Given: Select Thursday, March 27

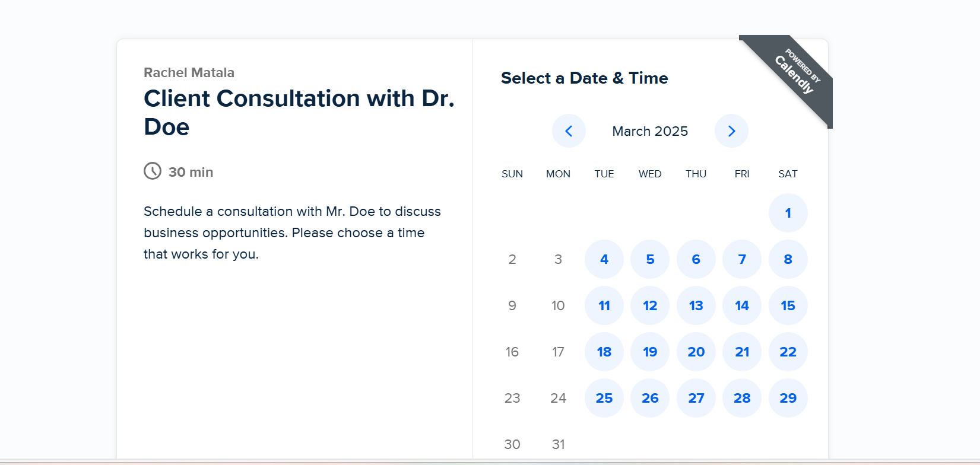Looking at the screenshot, I should click(696, 398).
